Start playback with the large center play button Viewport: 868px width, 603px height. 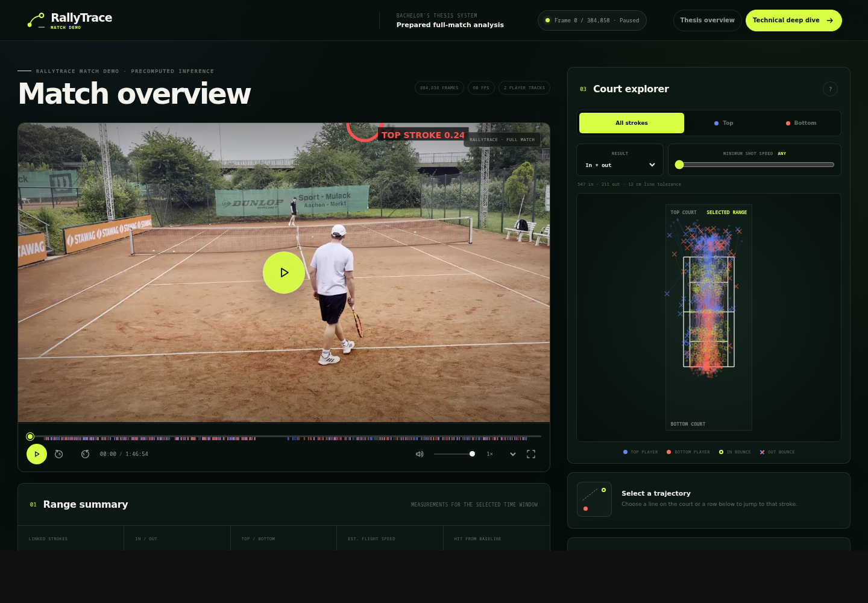point(284,273)
